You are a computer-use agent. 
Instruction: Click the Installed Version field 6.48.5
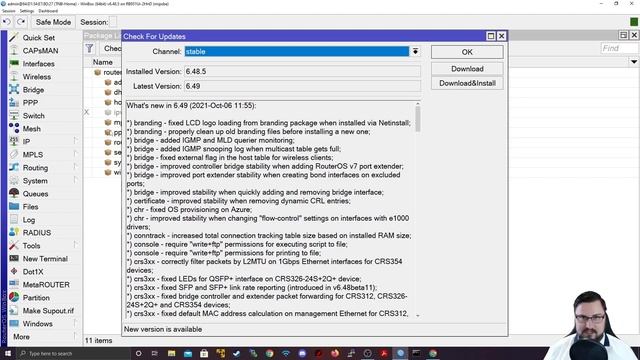click(x=302, y=71)
